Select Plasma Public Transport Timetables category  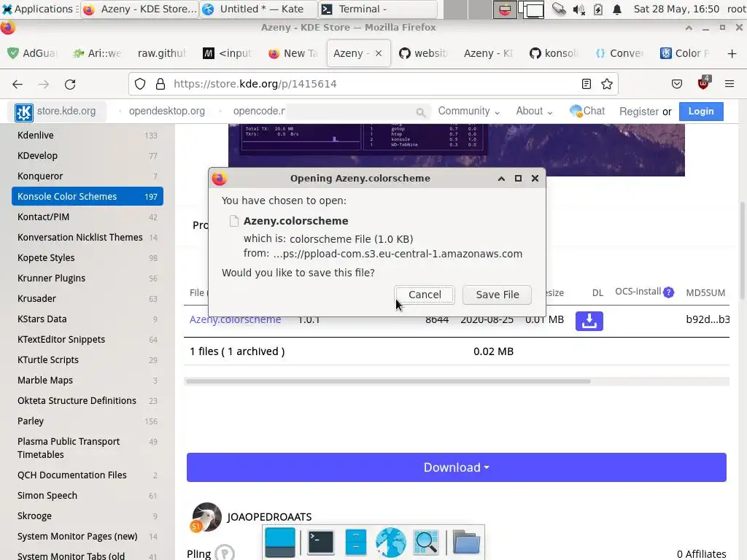88,448
